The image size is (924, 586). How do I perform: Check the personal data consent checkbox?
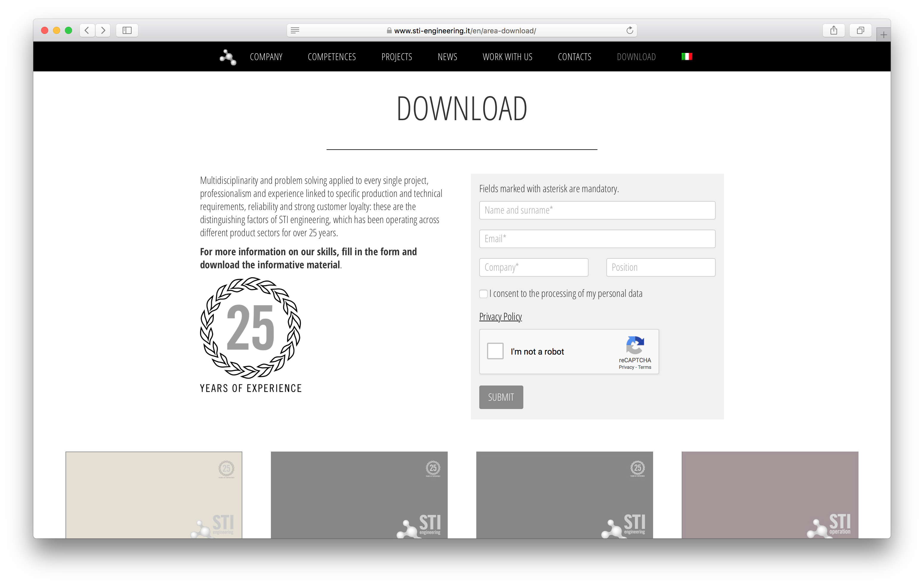[483, 294]
